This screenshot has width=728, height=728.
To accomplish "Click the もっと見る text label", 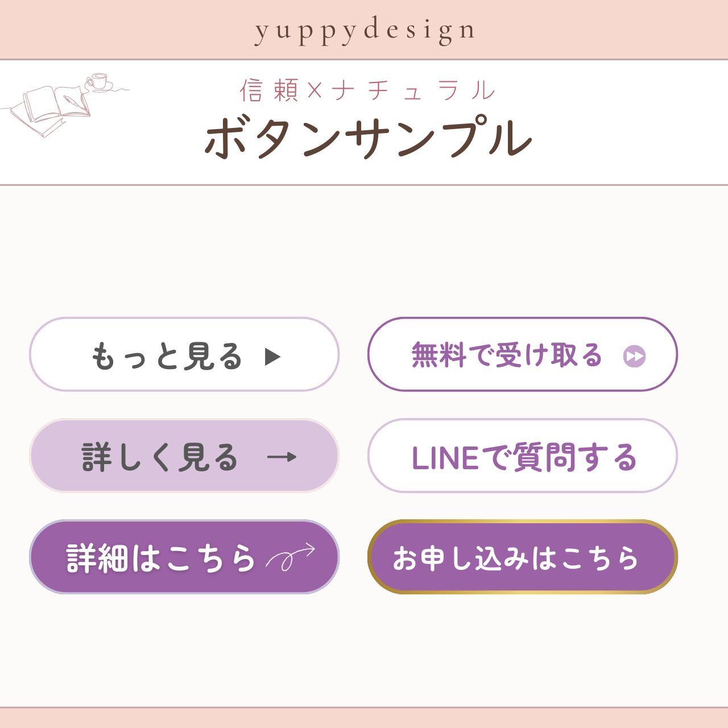I will [x=167, y=357].
